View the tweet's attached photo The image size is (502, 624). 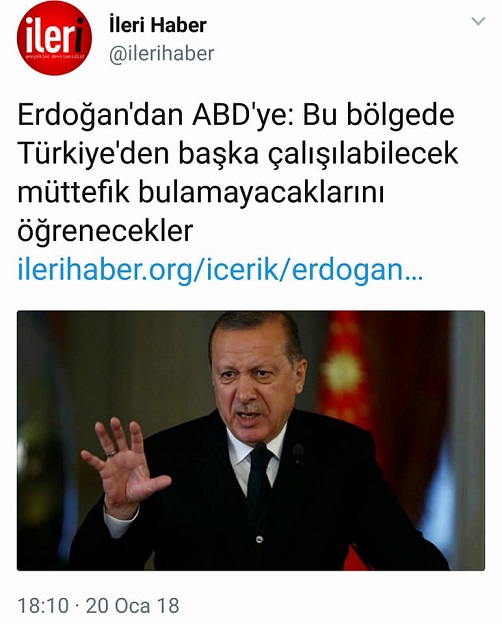click(x=251, y=441)
